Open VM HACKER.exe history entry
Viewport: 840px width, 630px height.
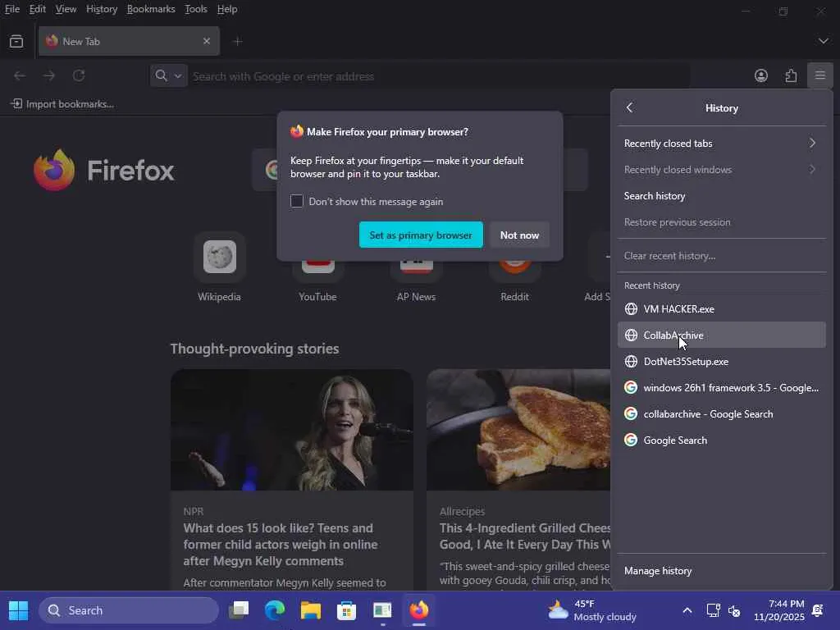point(721,308)
